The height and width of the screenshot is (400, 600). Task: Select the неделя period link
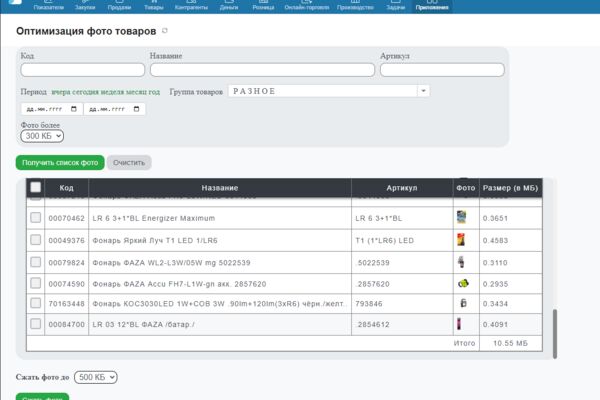click(112, 92)
